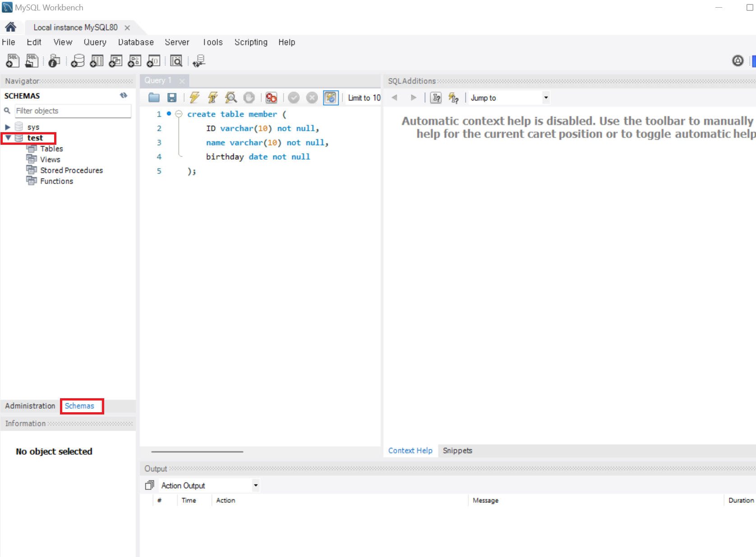Open SQL script file from main toolbar
Viewport: 756px width, 557px height.
click(32, 60)
